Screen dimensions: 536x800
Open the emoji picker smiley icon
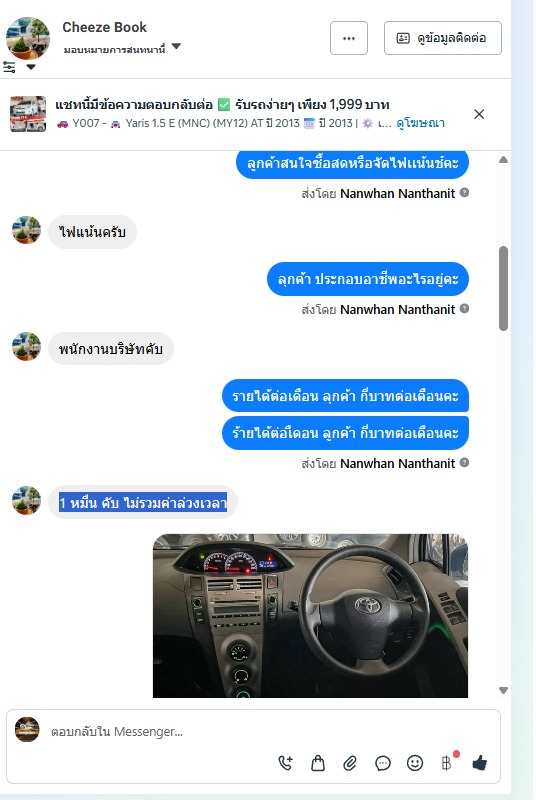(415, 763)
